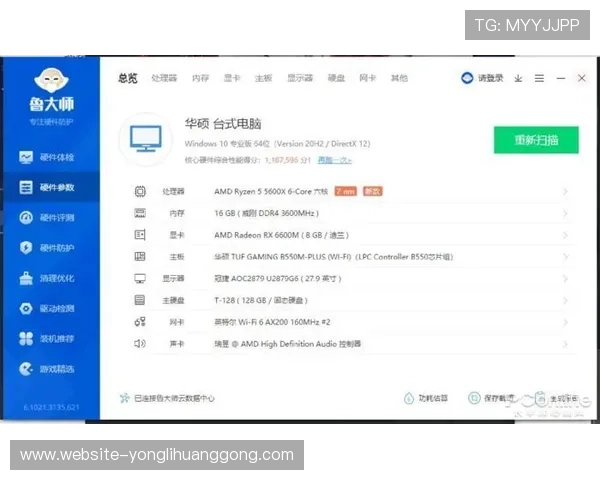Click the 声卡 speaker icon

[140, 344]
